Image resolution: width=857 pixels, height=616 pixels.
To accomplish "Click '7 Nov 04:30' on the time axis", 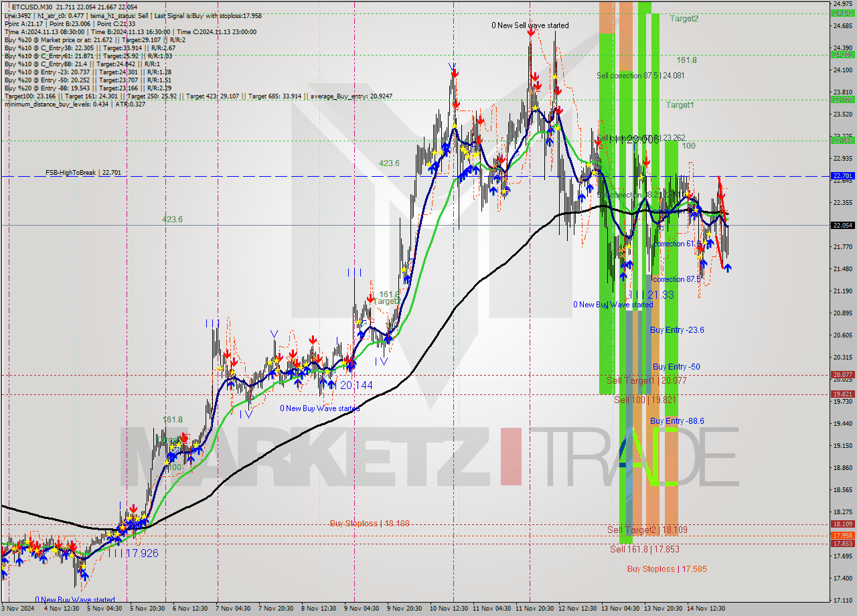I will (234, 609).
